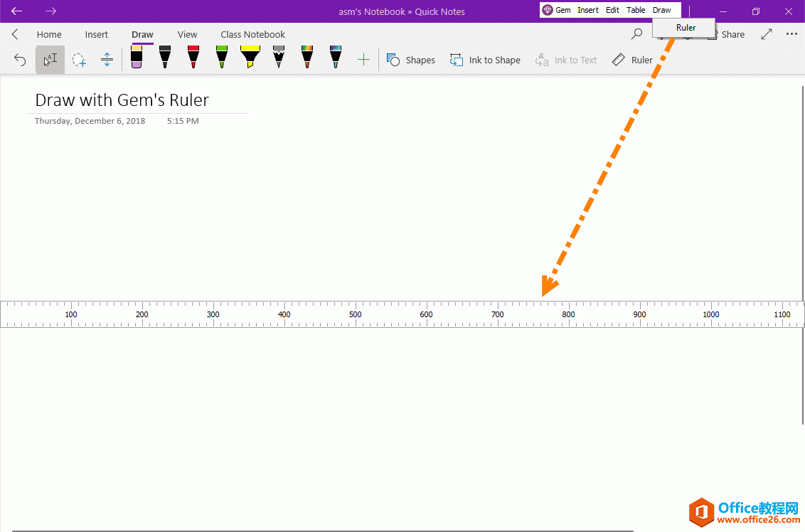Viewport: 805px width, 532px height.
Task: Activate the Insert Space tool
Action: pos(107,59)
